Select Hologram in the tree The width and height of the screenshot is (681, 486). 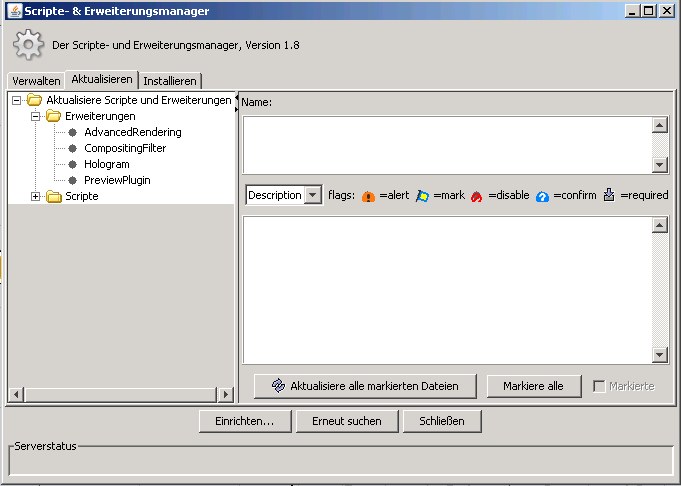107,164
